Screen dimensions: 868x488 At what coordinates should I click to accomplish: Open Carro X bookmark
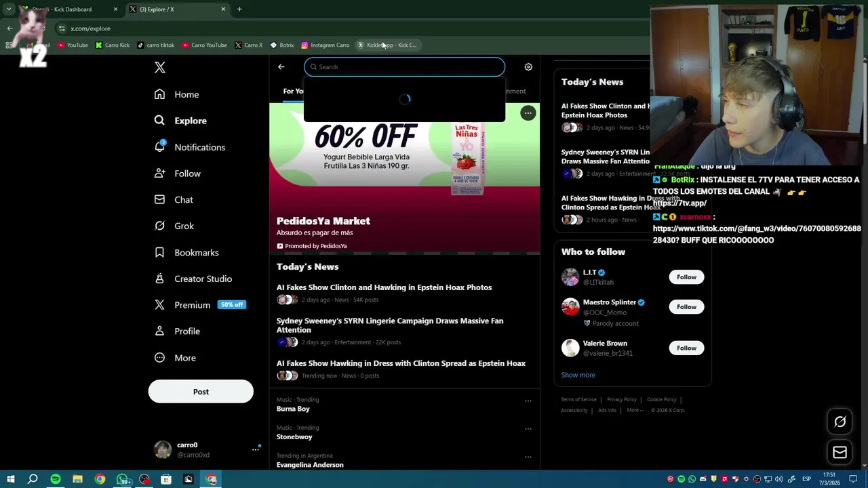point(248,45)
